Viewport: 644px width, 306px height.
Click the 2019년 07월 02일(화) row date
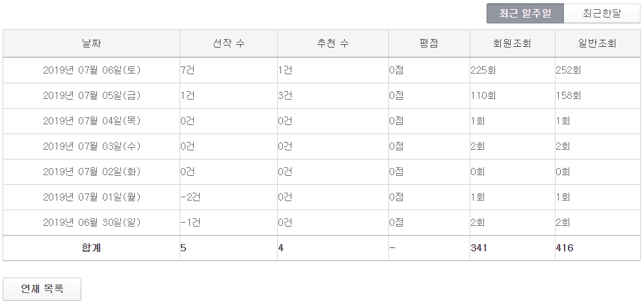92,172
